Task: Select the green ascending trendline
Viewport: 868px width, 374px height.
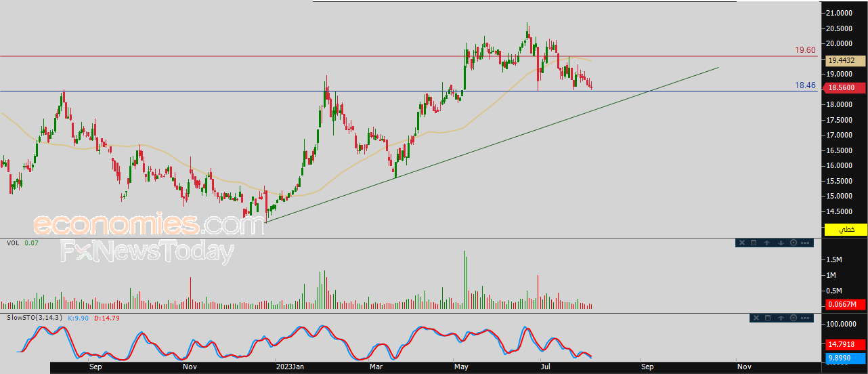Action: click(492, 144)
